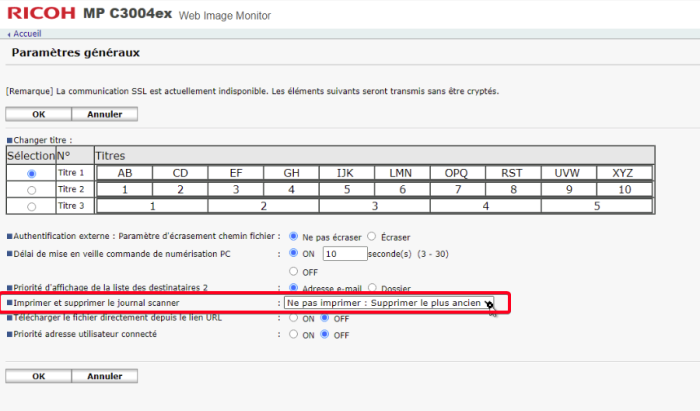Set délai de mise en veille to OFF

(294, 271)
